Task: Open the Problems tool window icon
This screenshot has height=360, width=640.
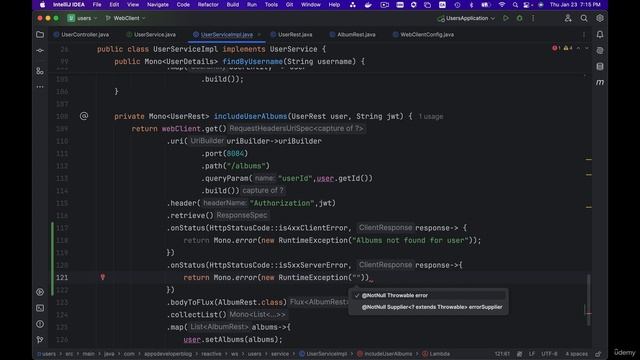Action: 40,324
